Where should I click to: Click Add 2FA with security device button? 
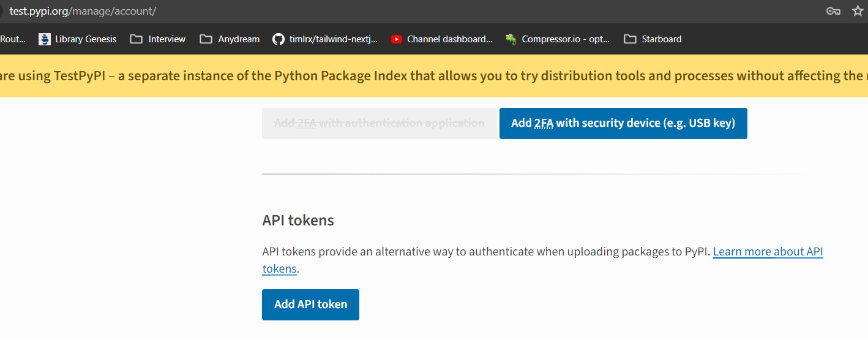click(623, 123)
